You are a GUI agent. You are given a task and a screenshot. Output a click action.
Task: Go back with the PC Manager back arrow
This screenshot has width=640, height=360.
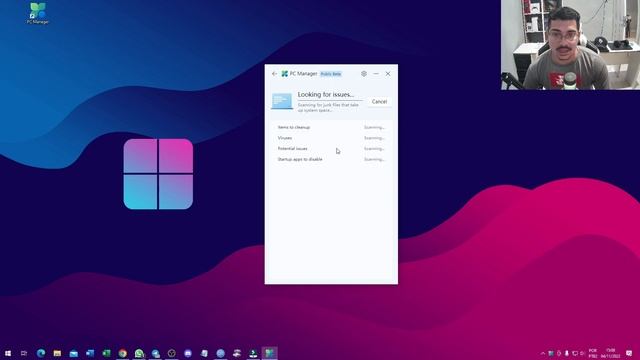274,74
